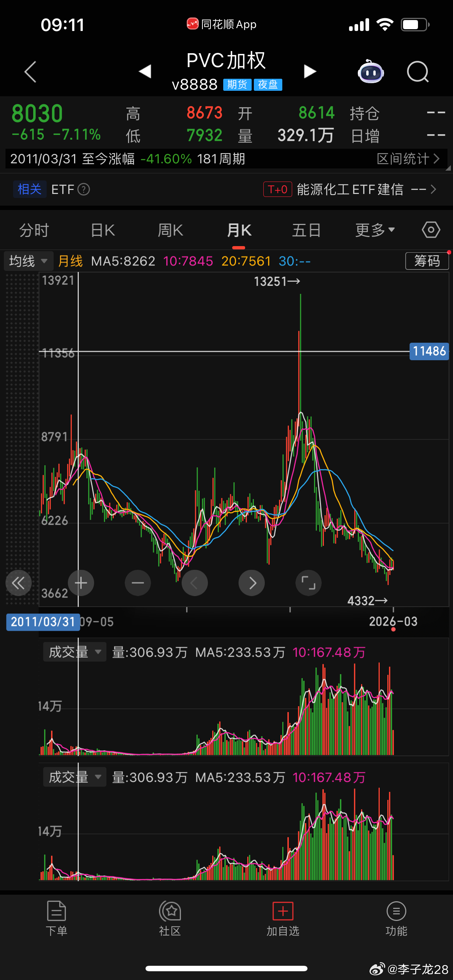This screenshot has width=453, height=980.
Task: Move chart to earlier candles
Action: (194, 583)
